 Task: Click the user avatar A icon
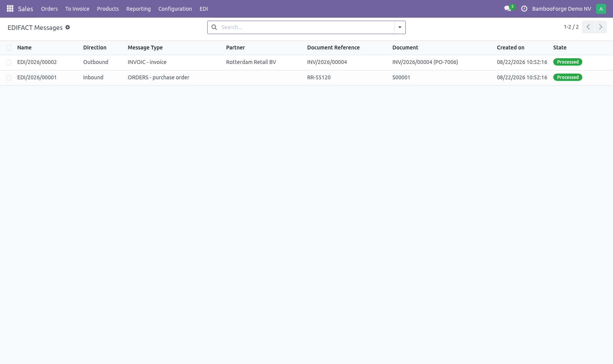[x=601, y=8]
